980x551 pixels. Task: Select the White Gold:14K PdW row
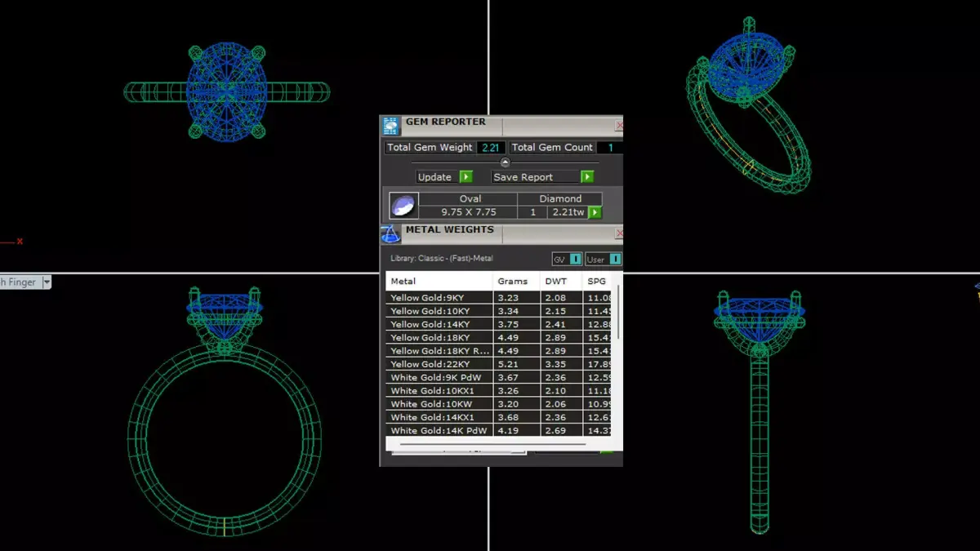(x=498, y=430)
